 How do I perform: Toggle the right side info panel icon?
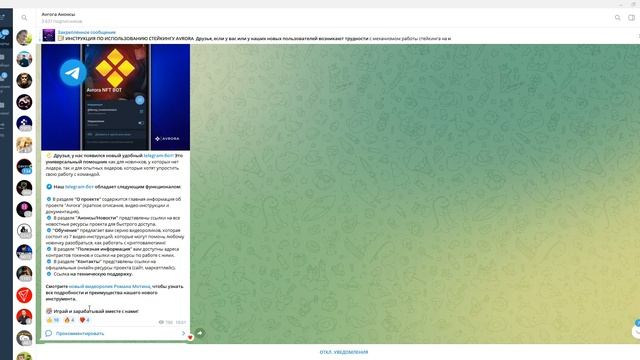tap(631, 18)
